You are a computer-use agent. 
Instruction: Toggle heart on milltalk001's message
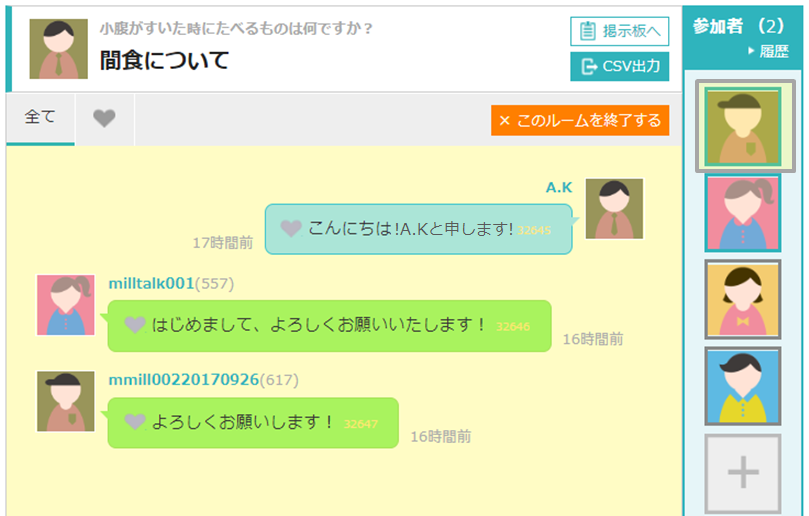coord(135,325)
